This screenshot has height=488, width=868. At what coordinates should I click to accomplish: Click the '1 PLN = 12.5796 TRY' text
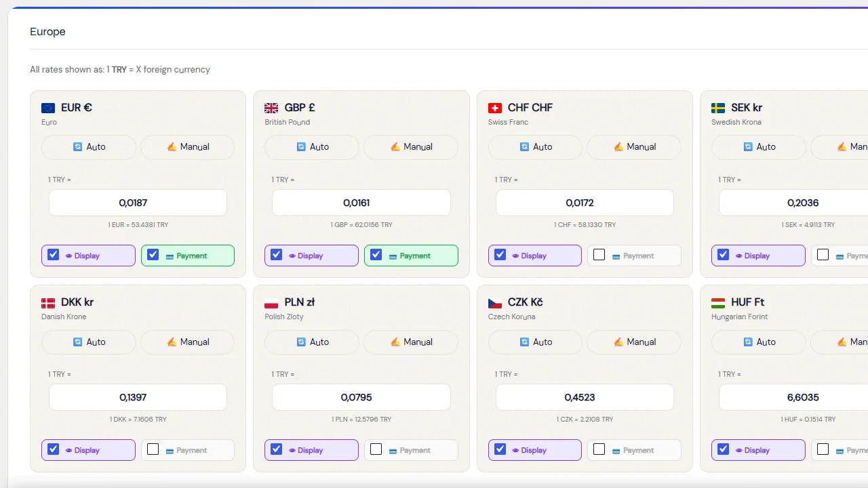tap(361, 420)
